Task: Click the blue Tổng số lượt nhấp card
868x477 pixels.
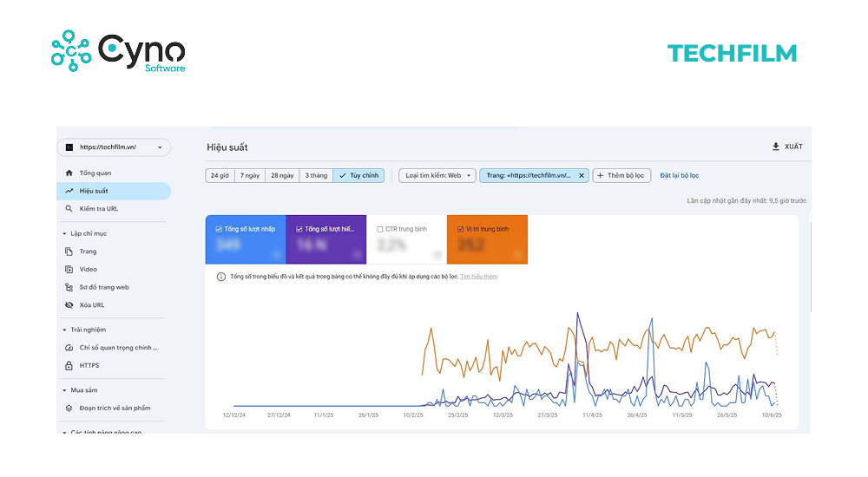Action: (x=246, y=239)
